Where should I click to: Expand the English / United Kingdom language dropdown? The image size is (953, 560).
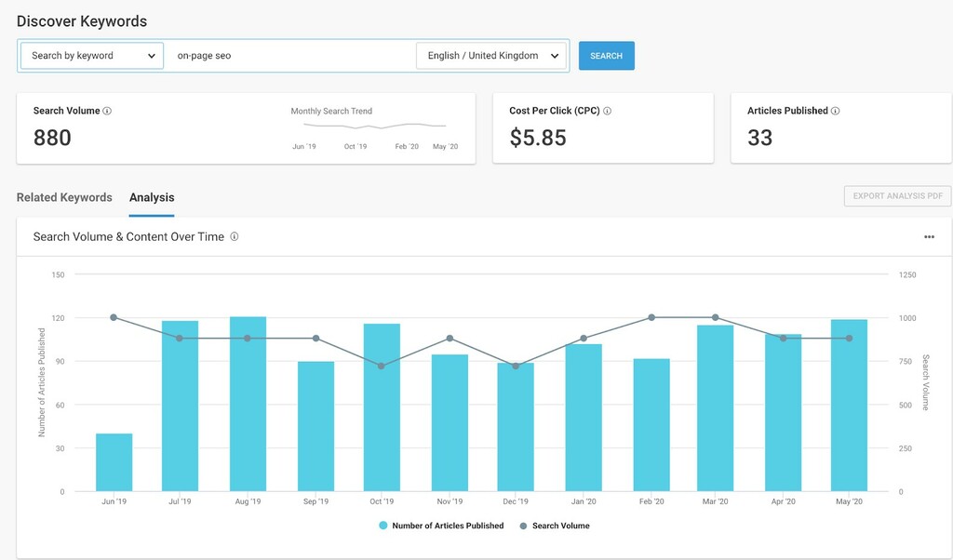point(490,56)
